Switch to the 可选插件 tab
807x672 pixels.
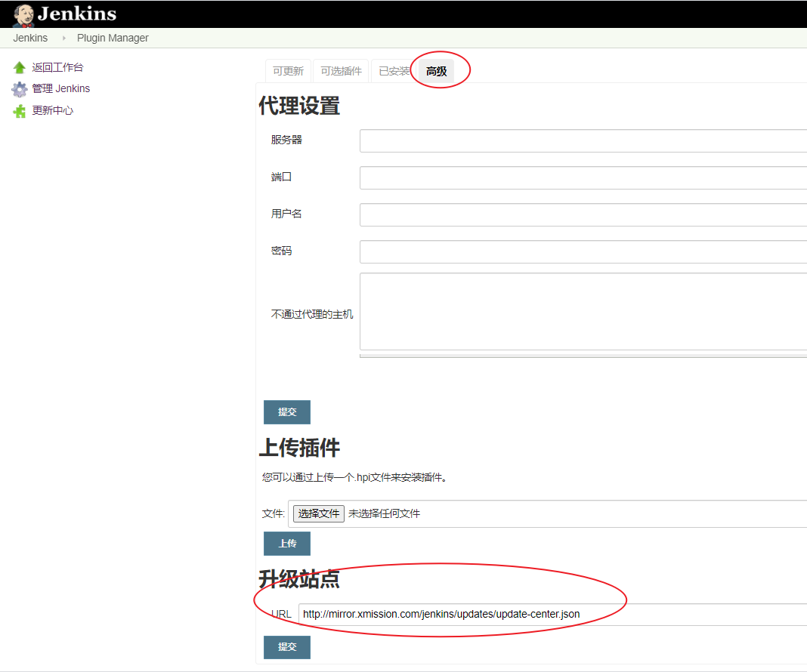click(341, 71)
